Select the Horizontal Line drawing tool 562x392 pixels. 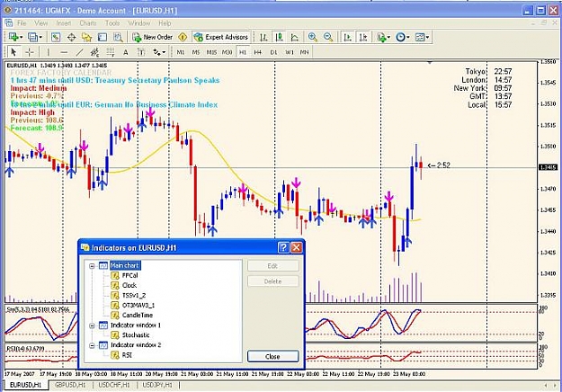pos(64,52)
